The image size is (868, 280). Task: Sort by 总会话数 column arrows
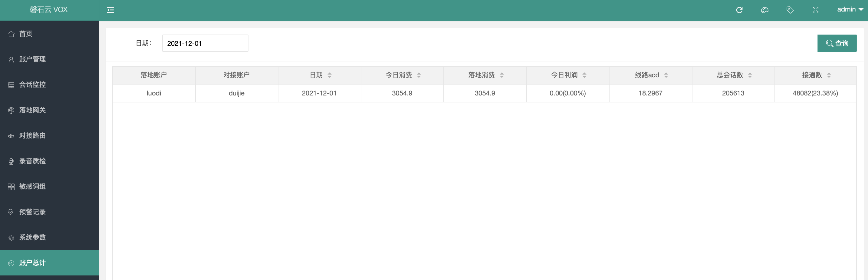pos(750,75)
